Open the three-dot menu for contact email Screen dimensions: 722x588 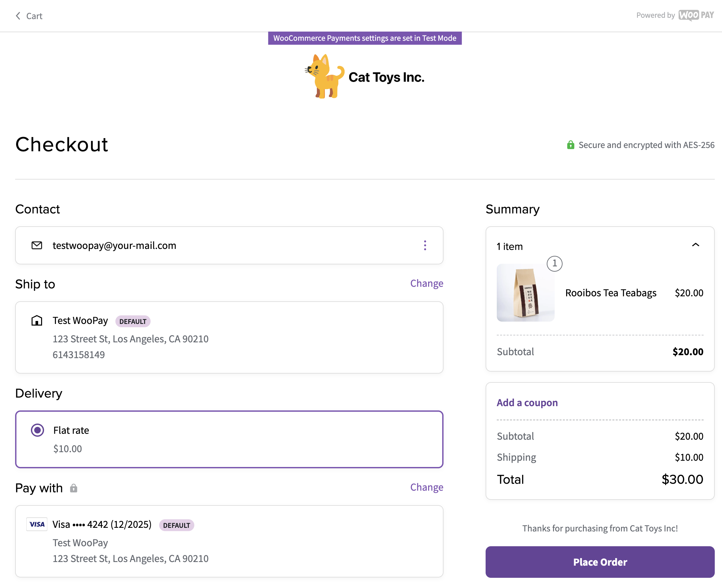tap(425, 245)
